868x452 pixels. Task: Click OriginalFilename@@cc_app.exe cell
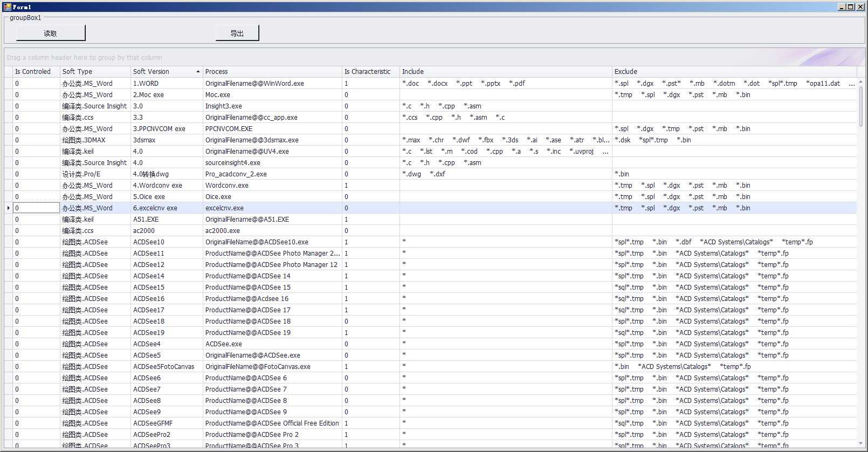(x=272, y=117)
